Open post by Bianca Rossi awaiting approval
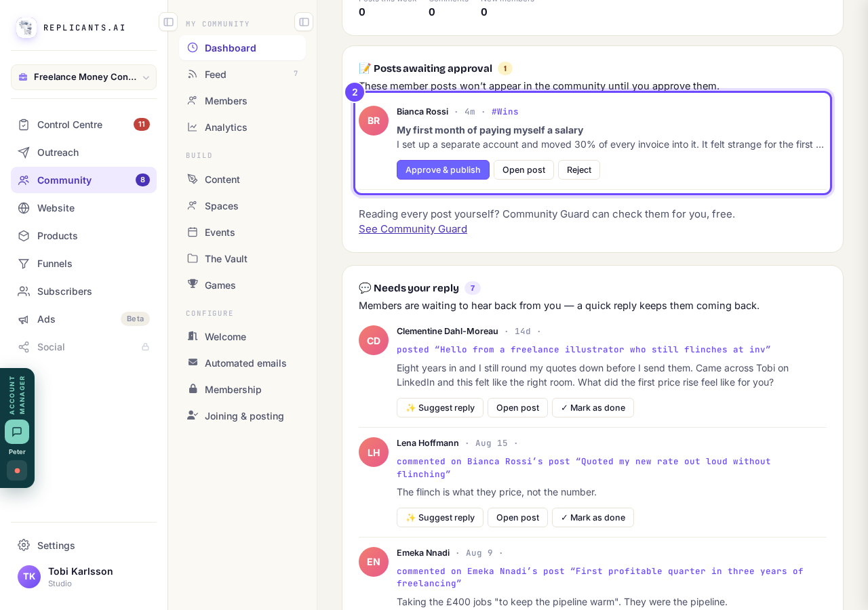868x610 pixels. 524,170
